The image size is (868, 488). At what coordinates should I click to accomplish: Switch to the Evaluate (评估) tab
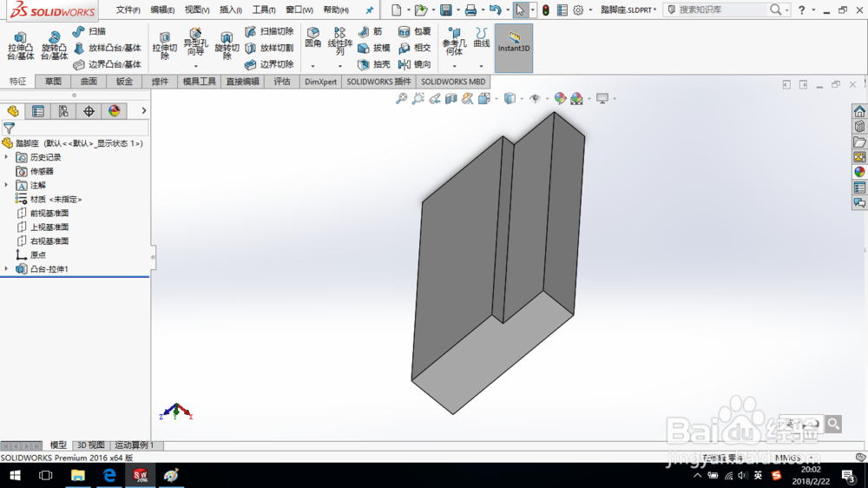click(x=282, y=82)
